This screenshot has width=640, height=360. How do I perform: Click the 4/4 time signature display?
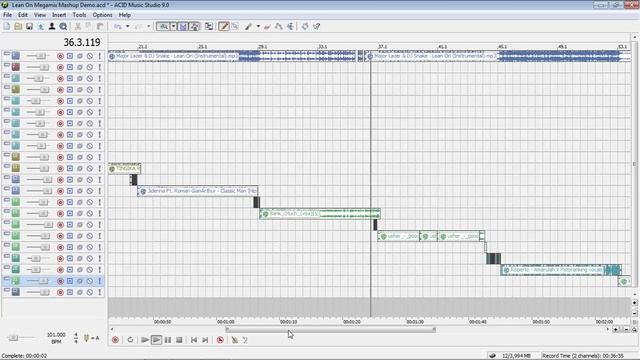(76, 338)
